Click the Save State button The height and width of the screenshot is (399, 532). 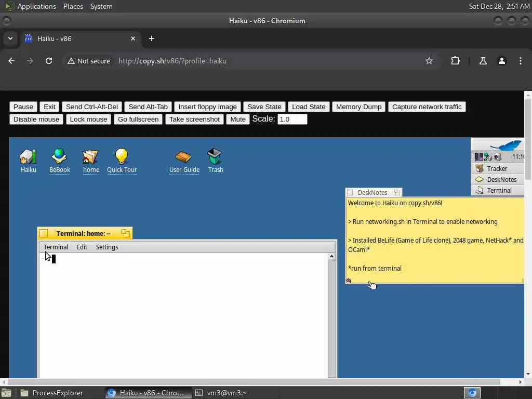pyautogui.click(x=264, y=107)
